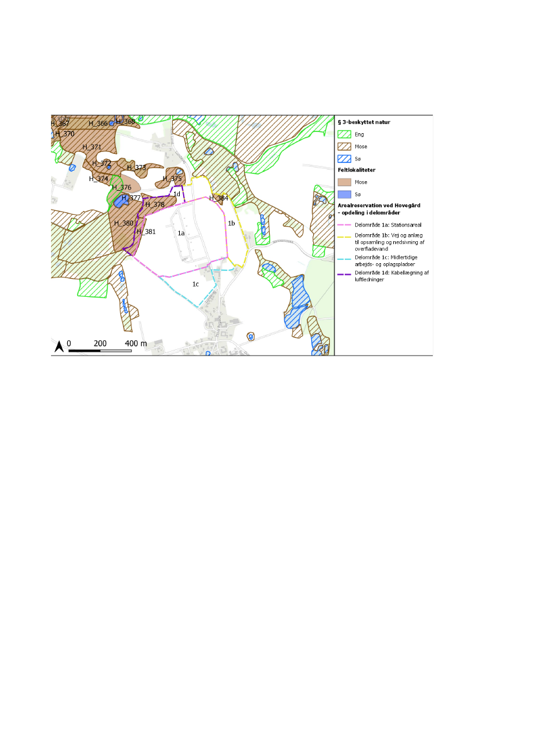Viewport: 535px width, 756px height.
Task: Click the pink dashed line symbol for Delområde 1a
Action: 344,225
